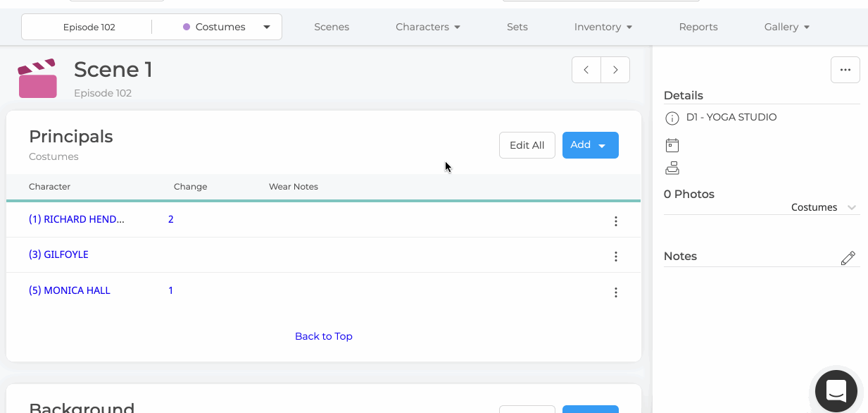
Task: Expand the Characters menu
Action: coord(428,27)
